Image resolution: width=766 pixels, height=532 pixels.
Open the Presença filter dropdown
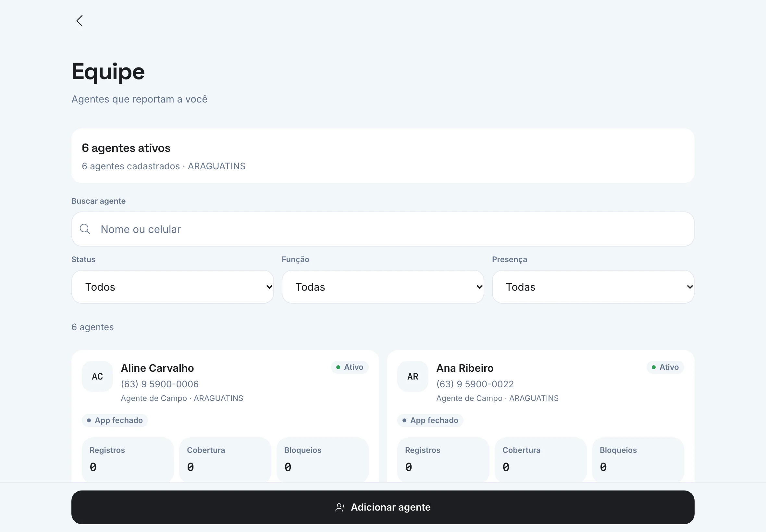pos(593,287)
